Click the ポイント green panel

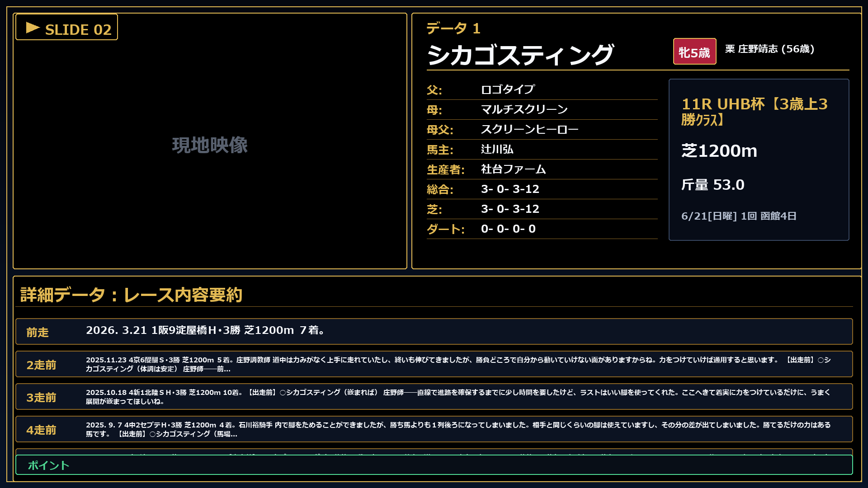pos(434,465)
